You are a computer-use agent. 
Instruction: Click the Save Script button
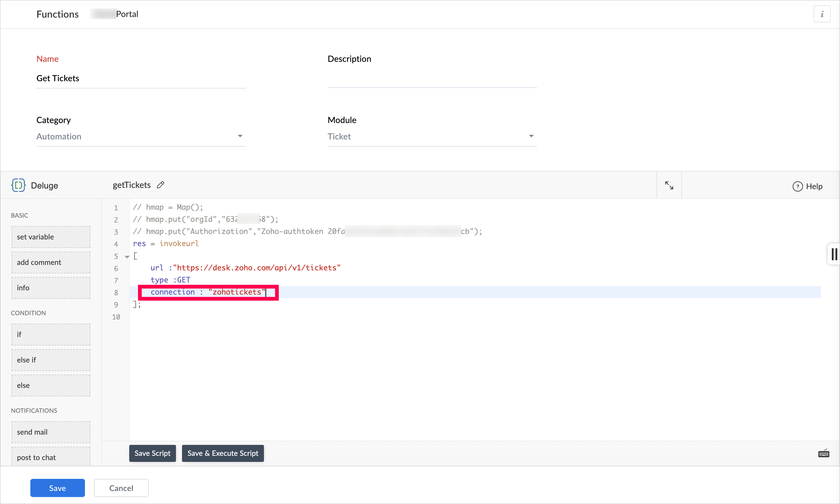click(152, 453)
